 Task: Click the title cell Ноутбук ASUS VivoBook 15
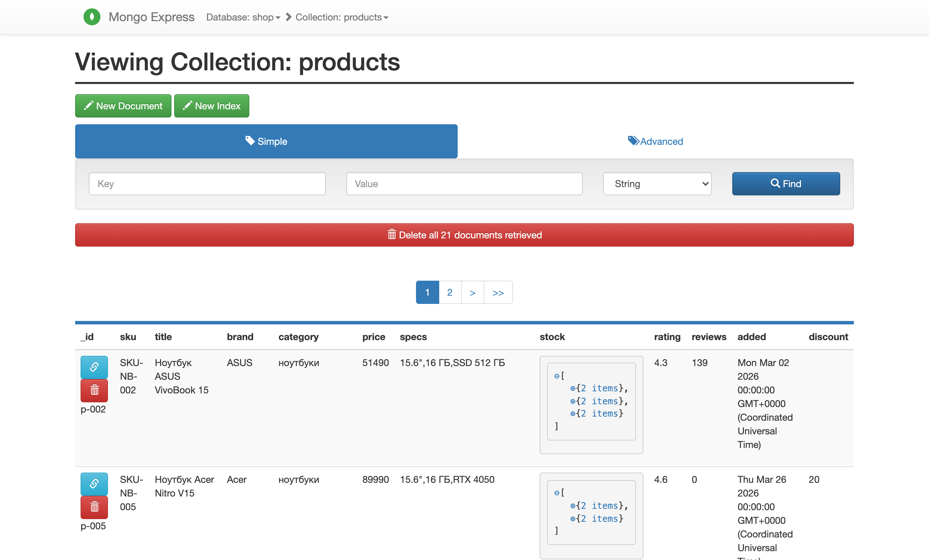[x=182, y=377]
